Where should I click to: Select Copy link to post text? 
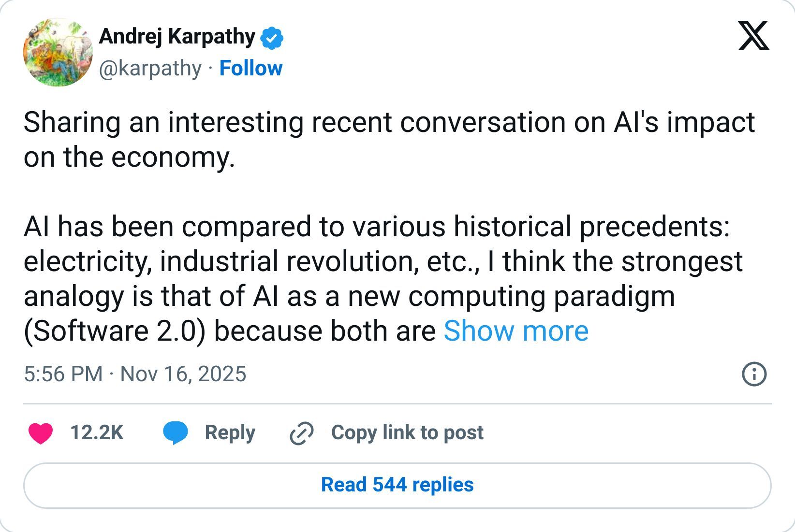407,432
